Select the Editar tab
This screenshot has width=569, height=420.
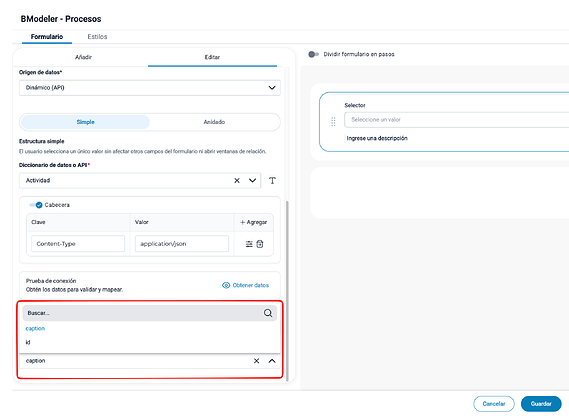[212, 57]
